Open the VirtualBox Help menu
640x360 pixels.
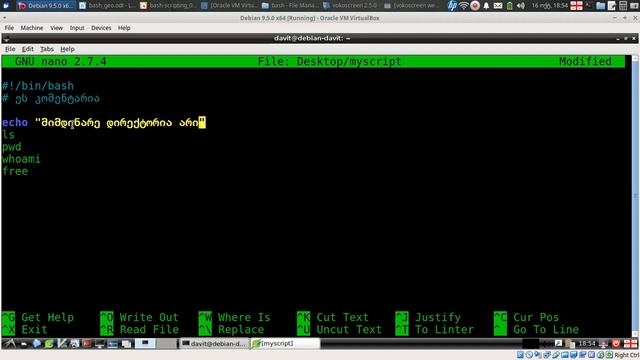tap(124, 28)
